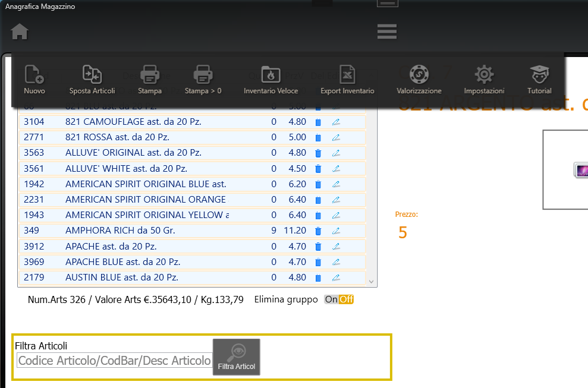Open the hamburger menu icon
The image size is (588, 388).
[387, 31]
